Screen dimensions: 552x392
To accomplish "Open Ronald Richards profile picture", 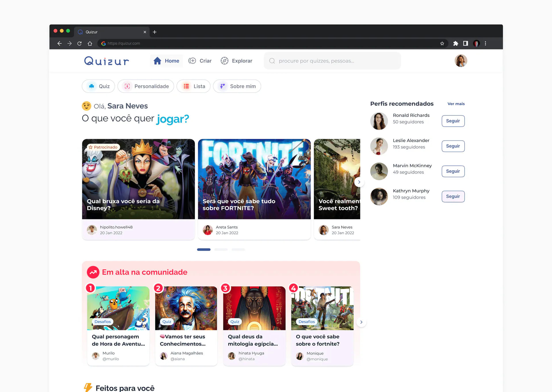I will click(x=379, y=121).
